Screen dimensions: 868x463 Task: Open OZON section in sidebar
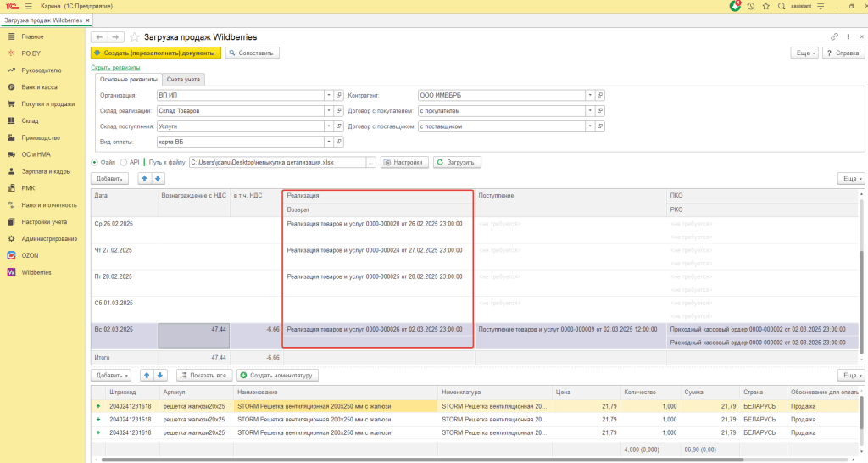[x=30, y=255]
